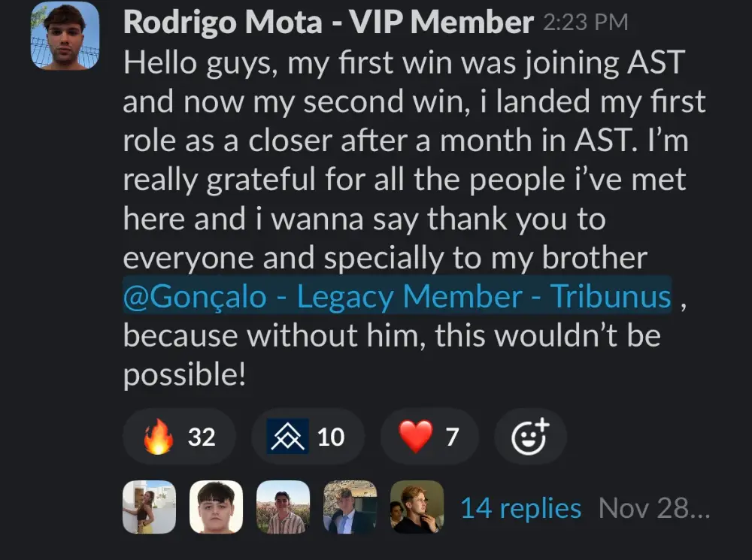Screen dimensions: 752x560
Task: Click sender name Rodrigo Mota - VIP Member
Action: click(328, 23)
